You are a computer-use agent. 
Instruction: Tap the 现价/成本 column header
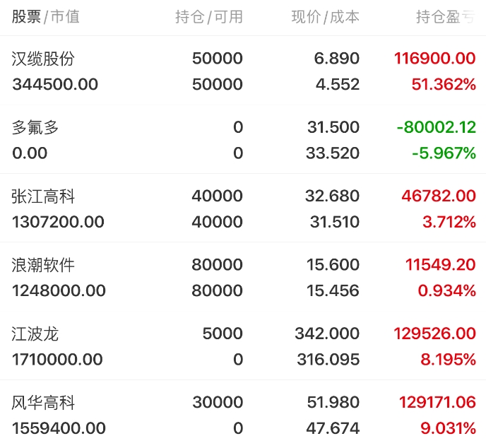point(326,17)
